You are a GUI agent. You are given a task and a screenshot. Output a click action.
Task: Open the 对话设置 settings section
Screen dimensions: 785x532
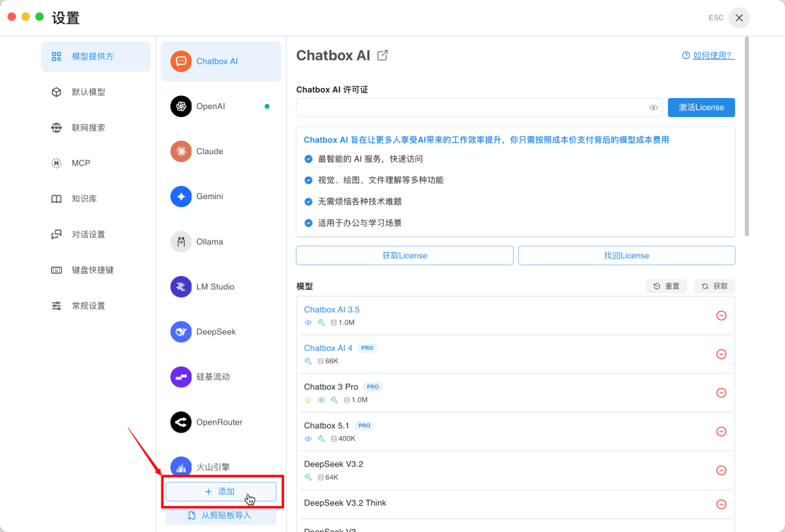[96, 234]
